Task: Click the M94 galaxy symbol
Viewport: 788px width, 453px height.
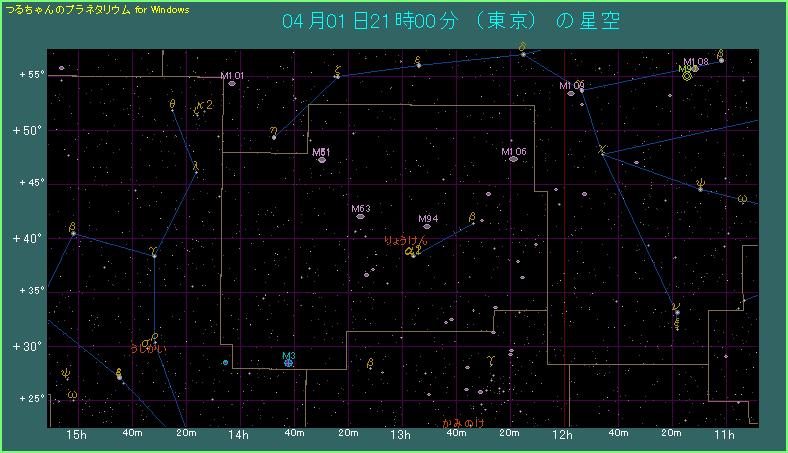Action: point(427,226)
